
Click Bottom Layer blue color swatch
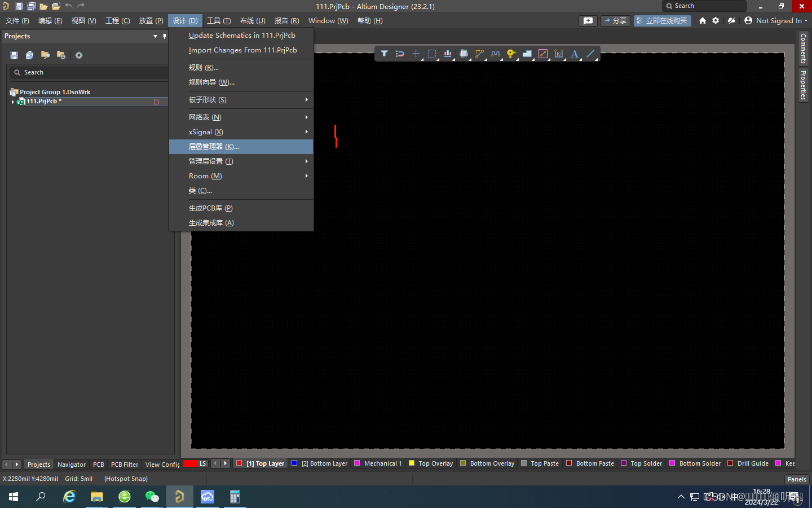tap(294, 463)
